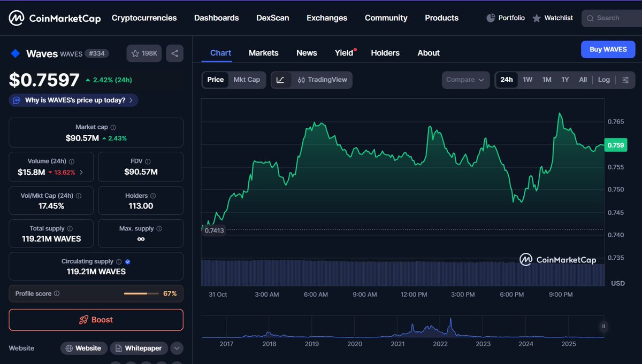Click 2018 on the history timeline

pyautogui.click(x=269, y=344)
